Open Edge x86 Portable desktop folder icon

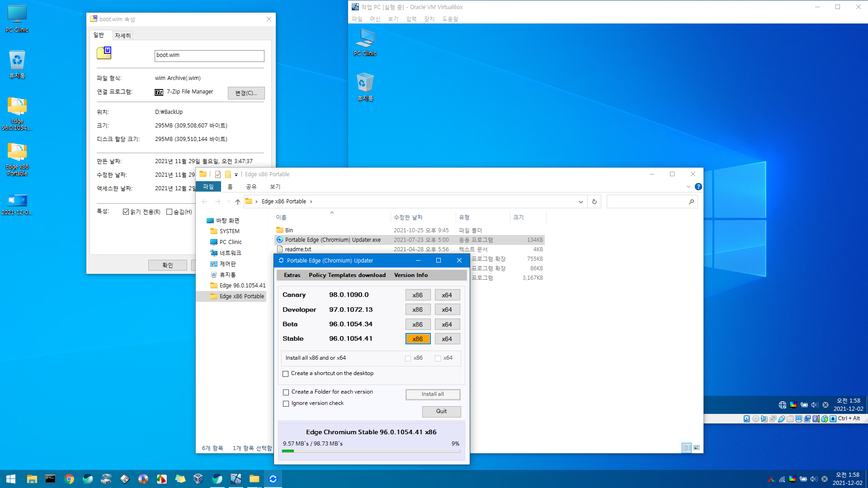coord(17,159)
